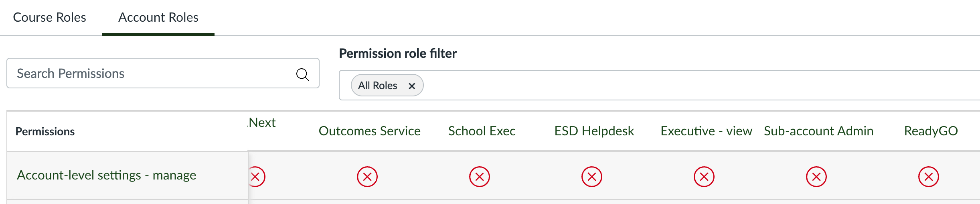This screenshot has height=204, width=980.
Task: Remove the All Roles filter tag
Action: coord(411,86)
